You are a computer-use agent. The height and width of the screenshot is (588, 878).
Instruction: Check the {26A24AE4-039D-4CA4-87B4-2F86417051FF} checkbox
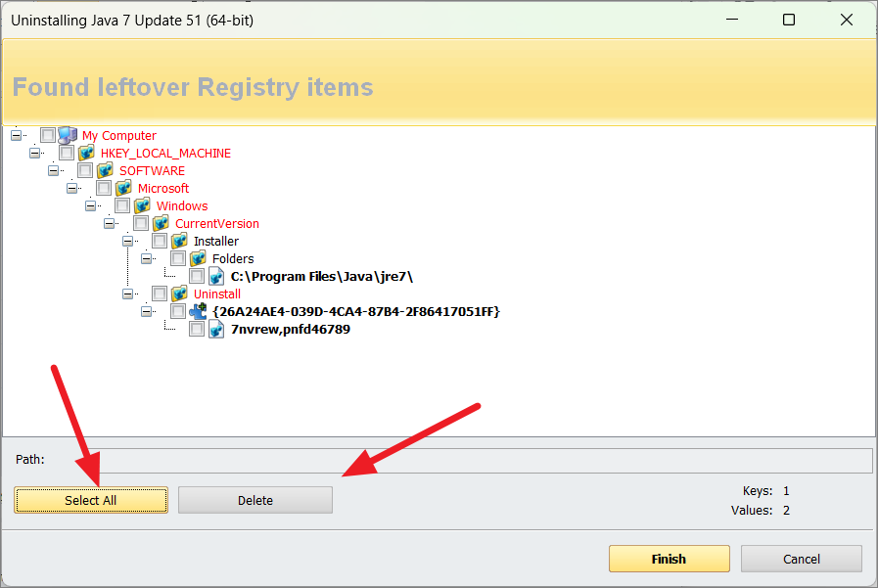point(178,311)
